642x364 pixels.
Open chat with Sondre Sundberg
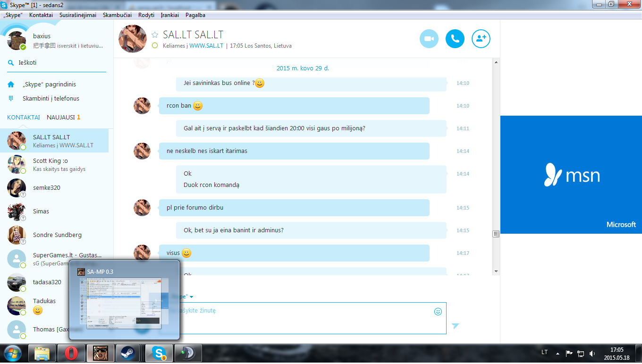point(54,235)
